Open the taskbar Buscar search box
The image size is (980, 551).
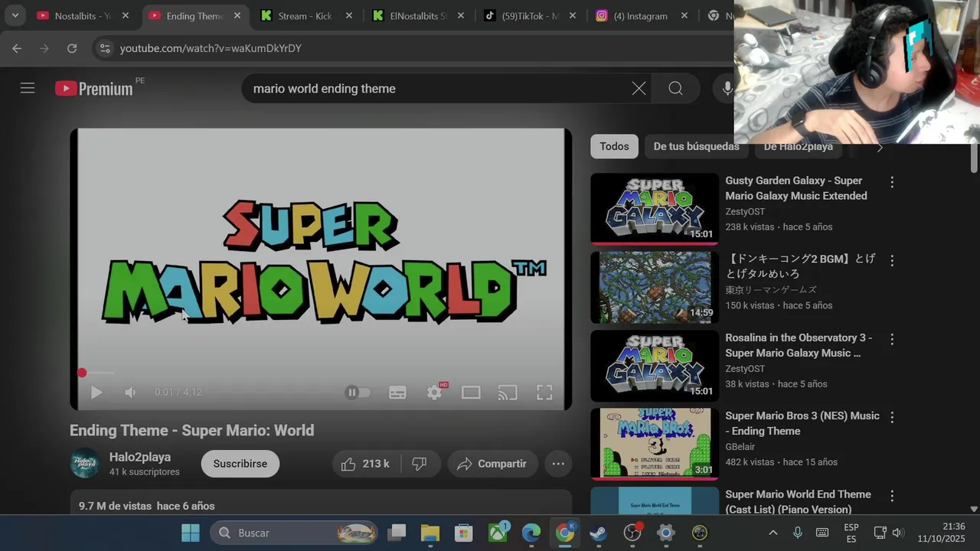coord(295,533)
